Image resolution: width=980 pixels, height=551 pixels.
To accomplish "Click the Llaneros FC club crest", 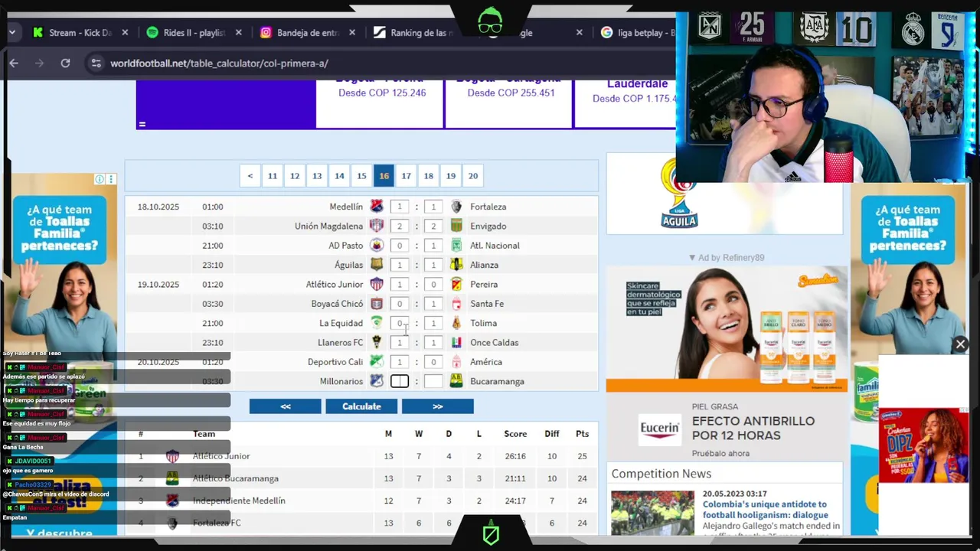I will (376, 342).
